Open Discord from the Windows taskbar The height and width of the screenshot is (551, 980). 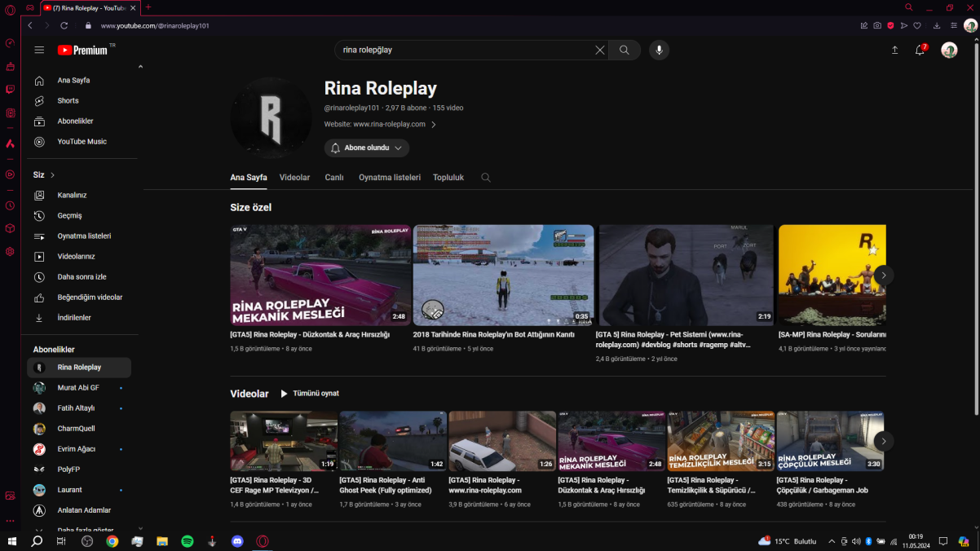237,541
